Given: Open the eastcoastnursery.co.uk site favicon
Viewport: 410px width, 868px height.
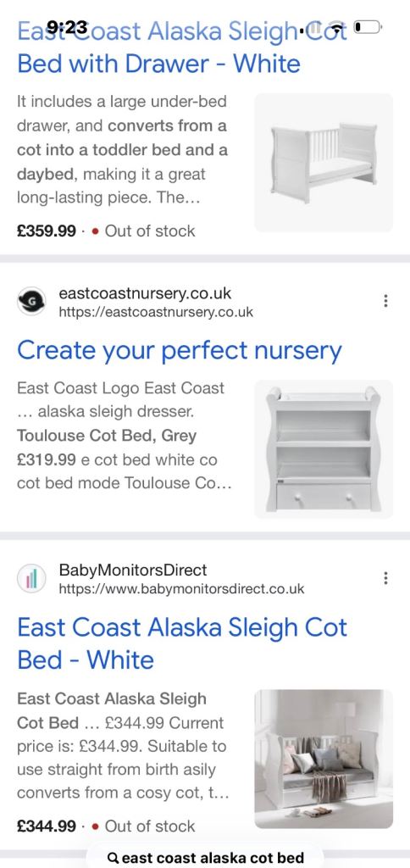Looking at the screenshot, I should point(31,302).
